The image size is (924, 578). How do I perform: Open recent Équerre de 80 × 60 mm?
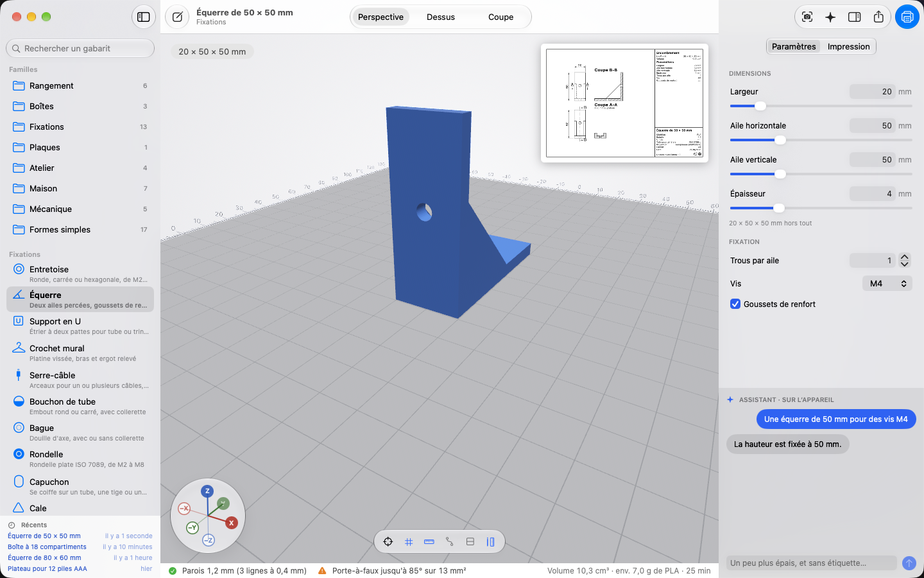tap(80, 557)
